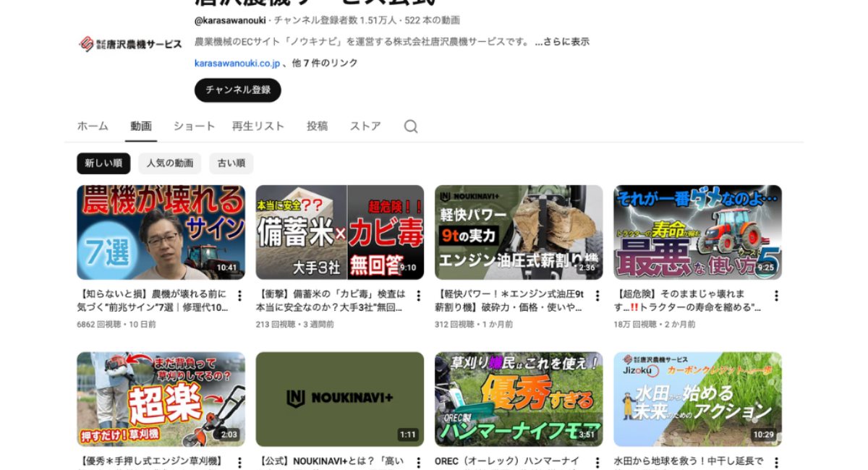This screenshot has height=470, width=868.
Task: Open the 再生リスト tab
Action: point(258,126)
